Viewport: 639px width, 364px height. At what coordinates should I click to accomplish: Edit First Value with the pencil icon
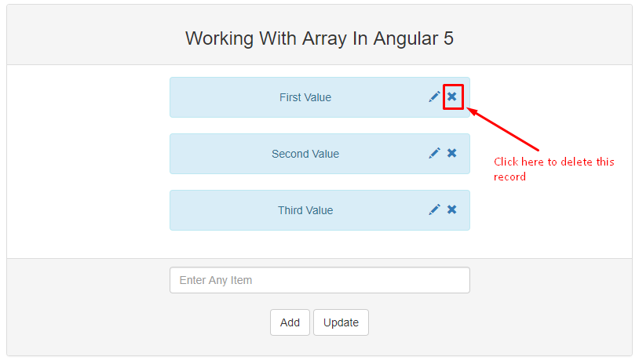point(434,97)
